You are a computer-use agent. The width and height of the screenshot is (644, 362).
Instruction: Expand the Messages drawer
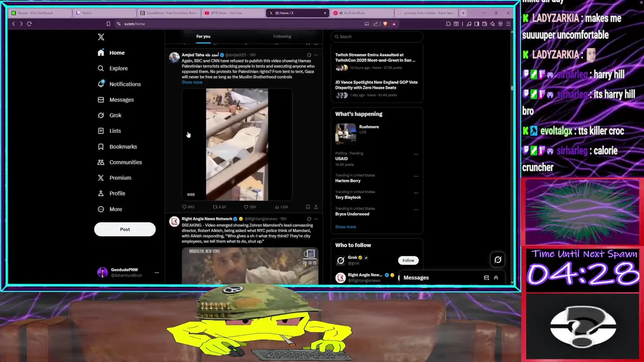(x=496, y=278)
